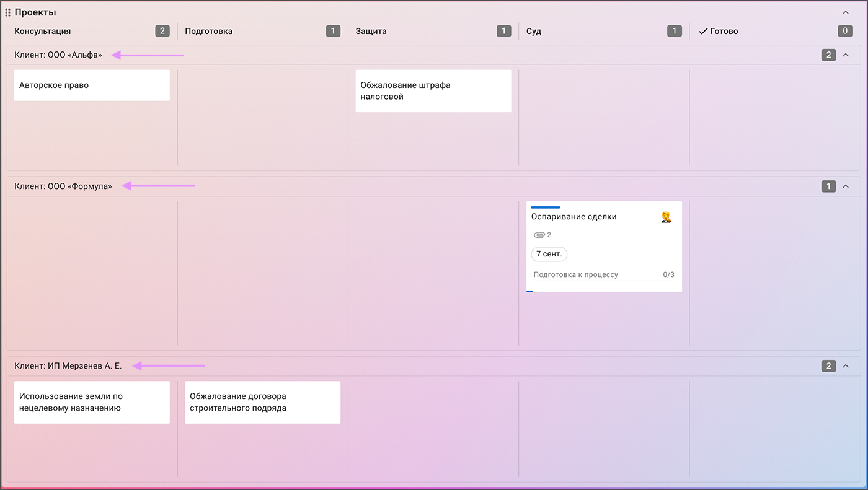Click the Клиент: ООО «Альфа» swimlane title

[x=58, y=55]
